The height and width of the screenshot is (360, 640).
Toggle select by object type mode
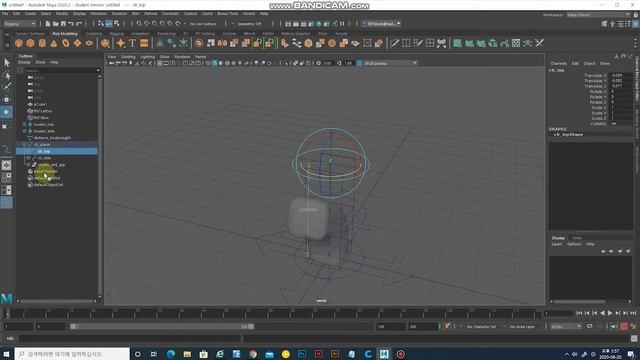pos(109,24)
